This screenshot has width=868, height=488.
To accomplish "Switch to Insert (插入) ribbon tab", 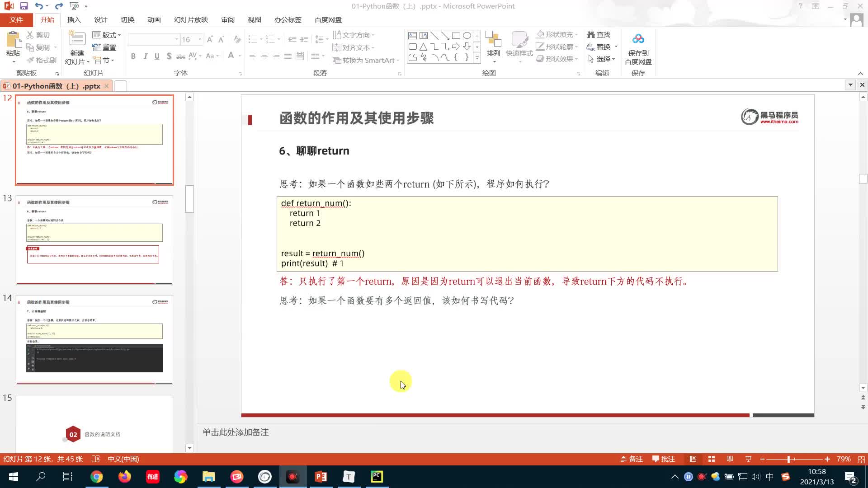I will pos(74,19).
